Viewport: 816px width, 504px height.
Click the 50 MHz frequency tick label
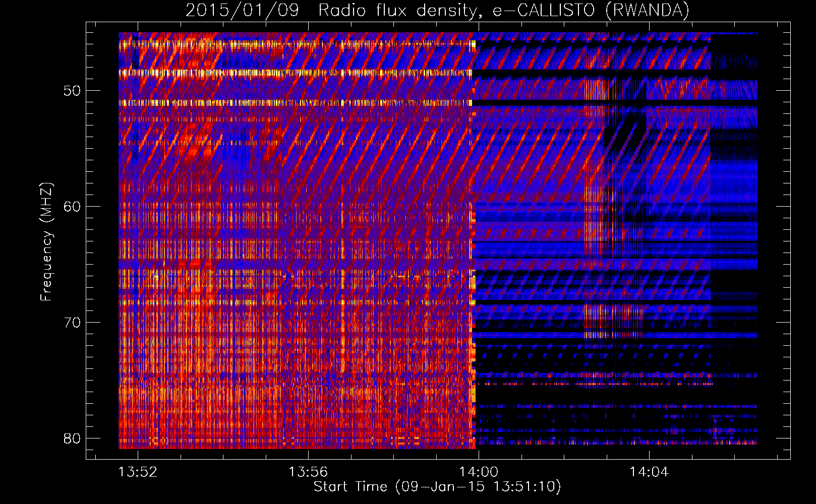[72, 91]
